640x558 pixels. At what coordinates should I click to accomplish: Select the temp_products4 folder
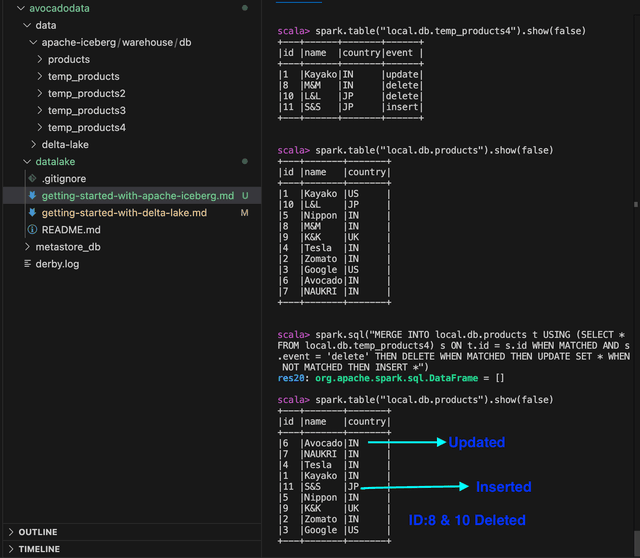coord(87,127)
